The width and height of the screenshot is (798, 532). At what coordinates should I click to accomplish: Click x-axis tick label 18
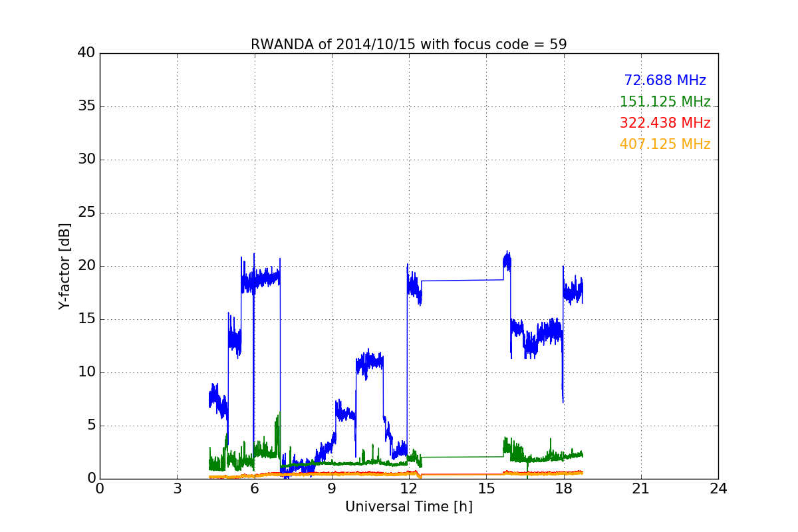pyautogui.click(x=564, y=489)
